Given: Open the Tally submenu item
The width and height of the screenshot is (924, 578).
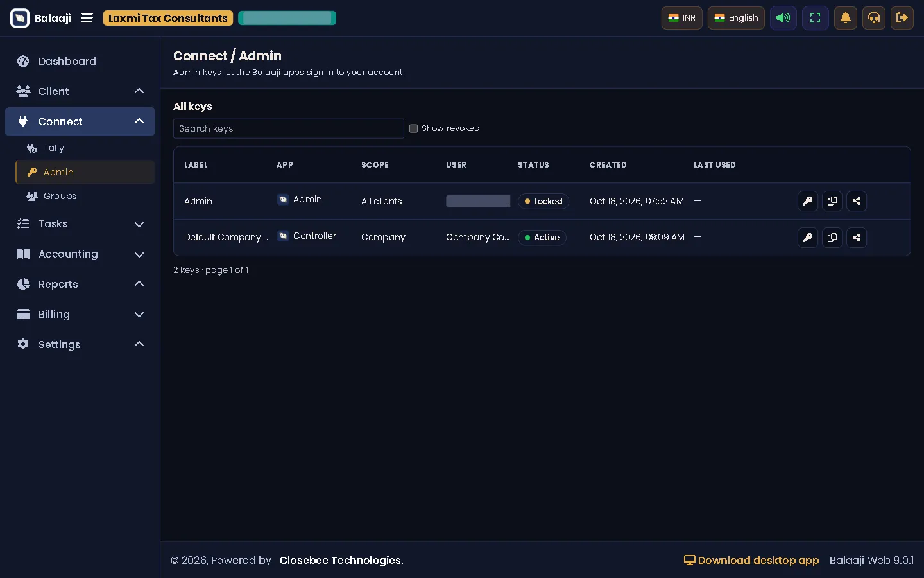Looking at the screenshot, I should tap(85, 148).
